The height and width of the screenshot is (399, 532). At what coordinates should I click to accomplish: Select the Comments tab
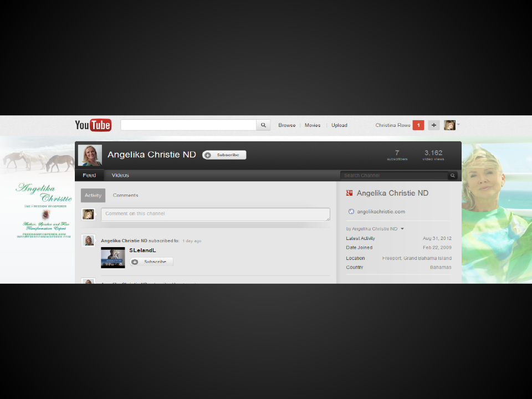point(126,196)
